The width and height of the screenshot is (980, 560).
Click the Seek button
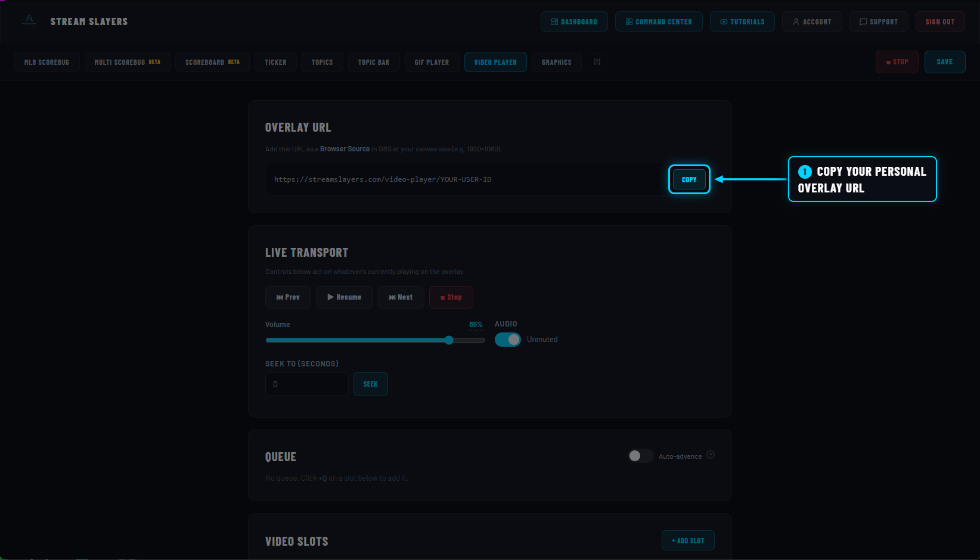coord(371,384)
